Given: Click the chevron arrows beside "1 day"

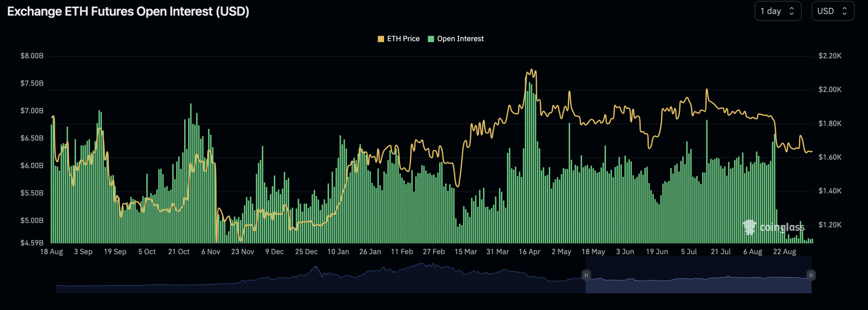Looking at the screenshot, I should coord(792,11).
